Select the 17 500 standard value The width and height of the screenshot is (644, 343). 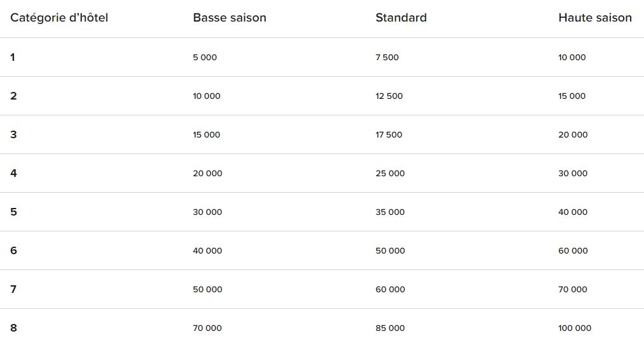389,135
